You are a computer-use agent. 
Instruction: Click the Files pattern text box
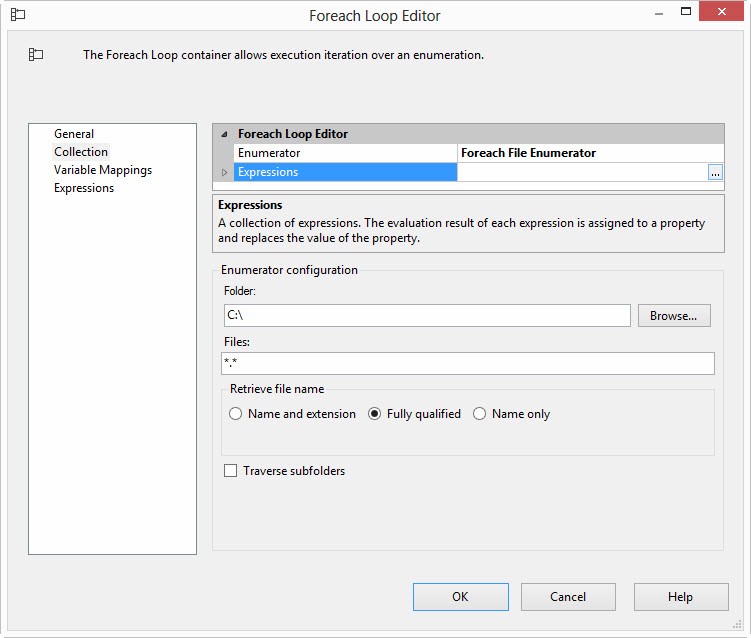468,363
